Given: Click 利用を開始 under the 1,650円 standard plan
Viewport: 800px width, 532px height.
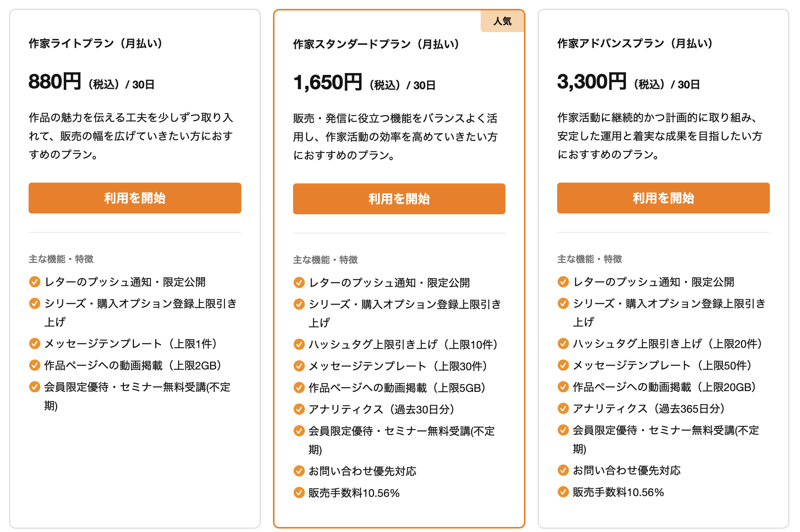Looking at the screenshot, I should 399,199.
